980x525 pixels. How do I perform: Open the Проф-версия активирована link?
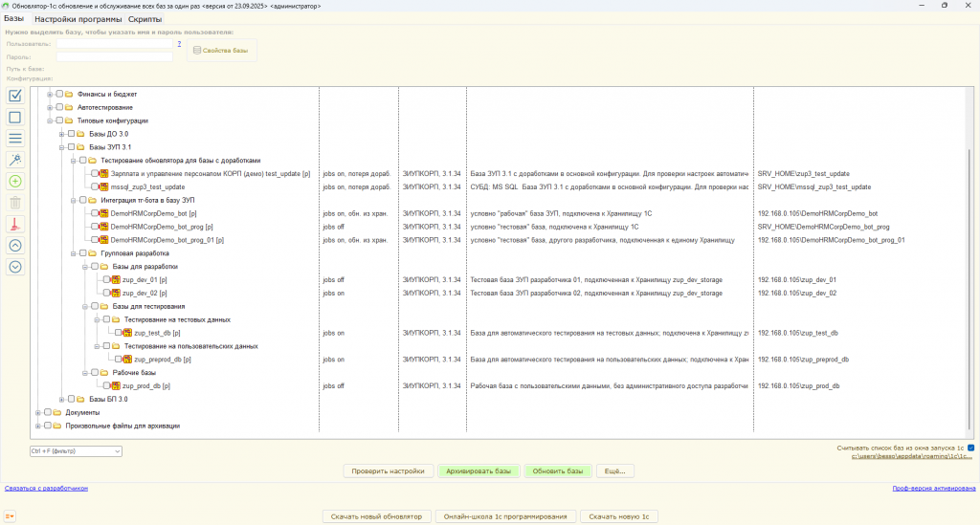934,488
